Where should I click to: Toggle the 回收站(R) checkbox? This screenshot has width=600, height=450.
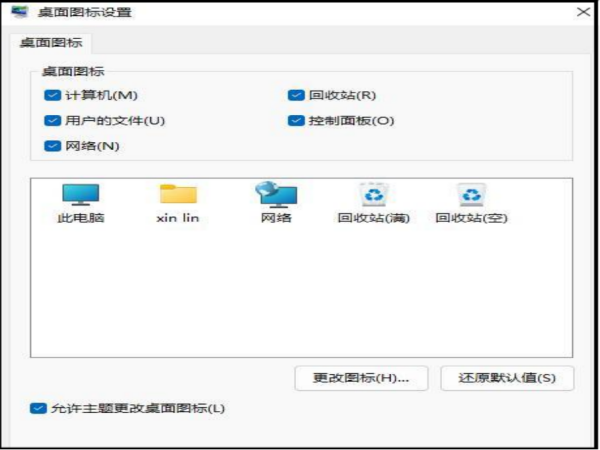(296, 95)
